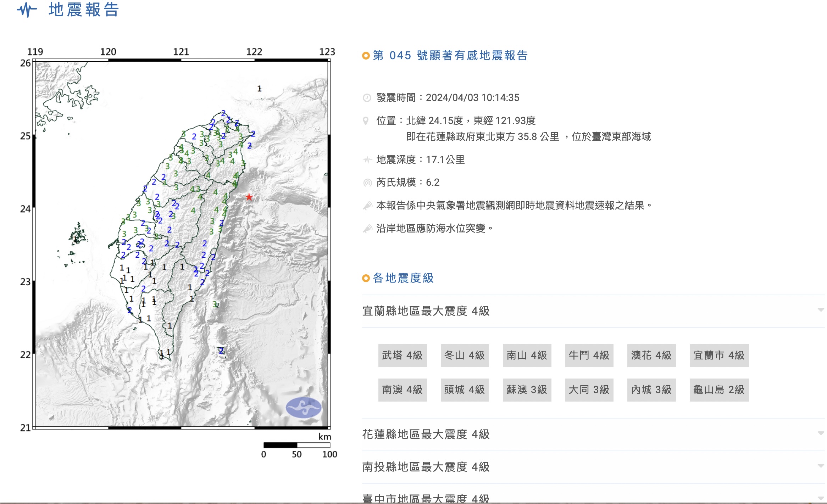This screenshot has height=504, width=827.
Task: Click the 宜蘭市 4級 station tag
Action: pos(719,355)
